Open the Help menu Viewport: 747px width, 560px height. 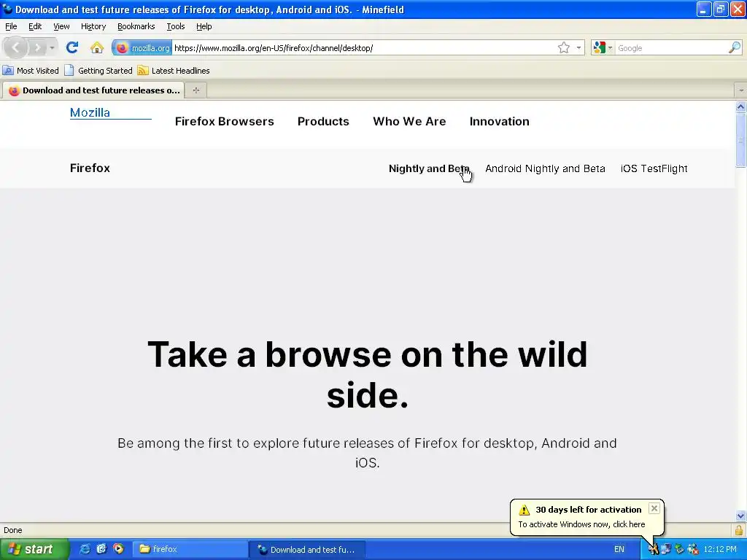coord(204,26)
